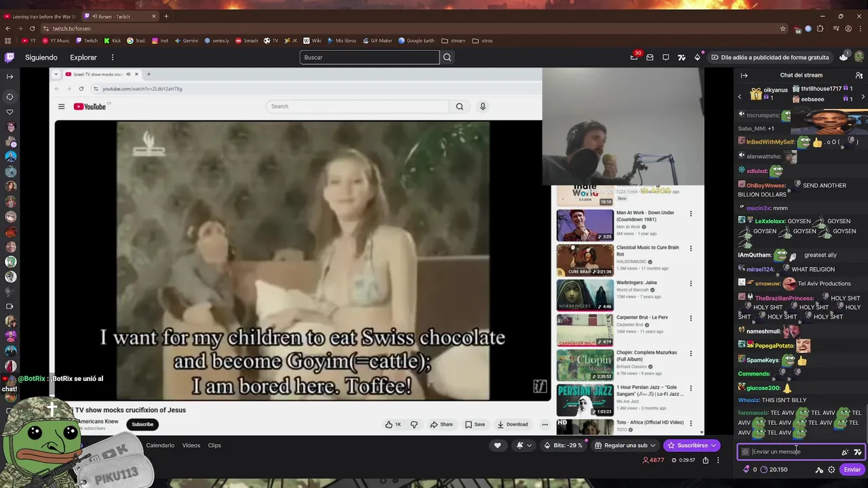The image size is (868, 488).
Task: Show next gift leaderboard entries with the right chevron
Action: coord(863,97)
